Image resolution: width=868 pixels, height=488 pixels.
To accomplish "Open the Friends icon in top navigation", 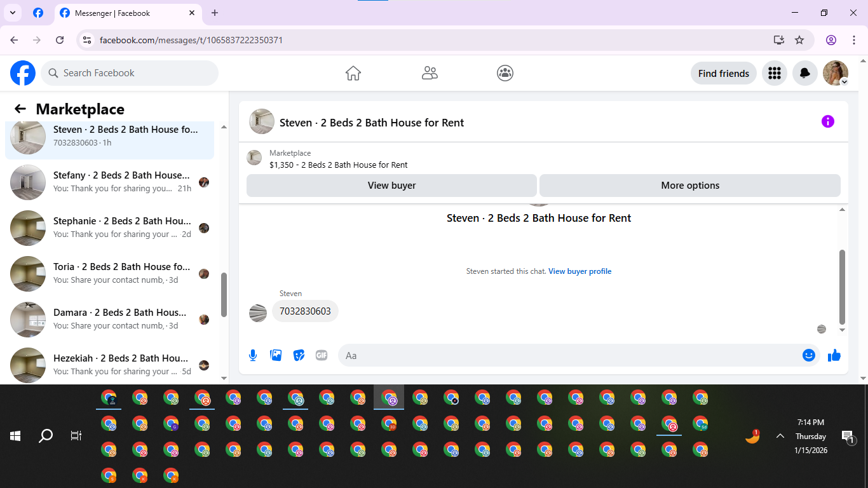I will [x=430, y=73].
